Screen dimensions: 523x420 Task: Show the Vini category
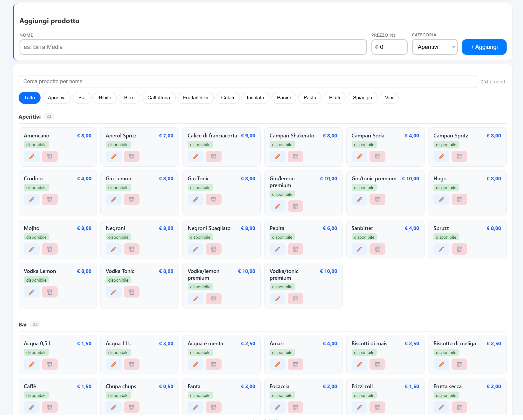[x=389, y=98]
